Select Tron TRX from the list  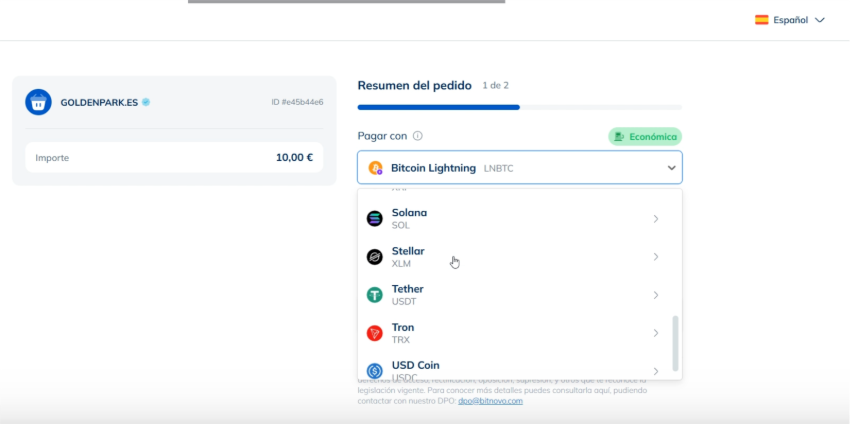click(515, 333)
